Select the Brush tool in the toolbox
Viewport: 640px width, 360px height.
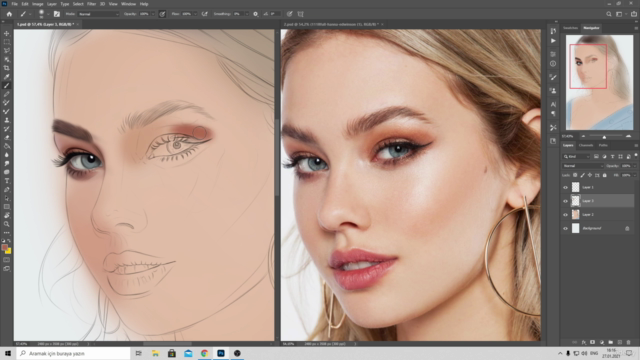coord(7,85)
